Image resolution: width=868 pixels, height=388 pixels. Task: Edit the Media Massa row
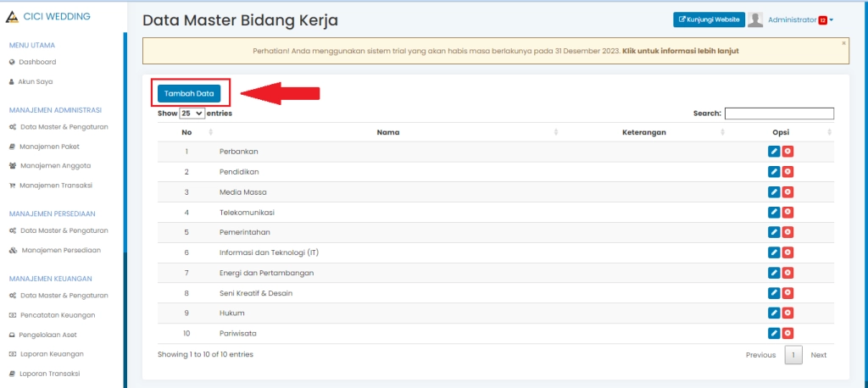pyautogui.click(x=774, y=192)
